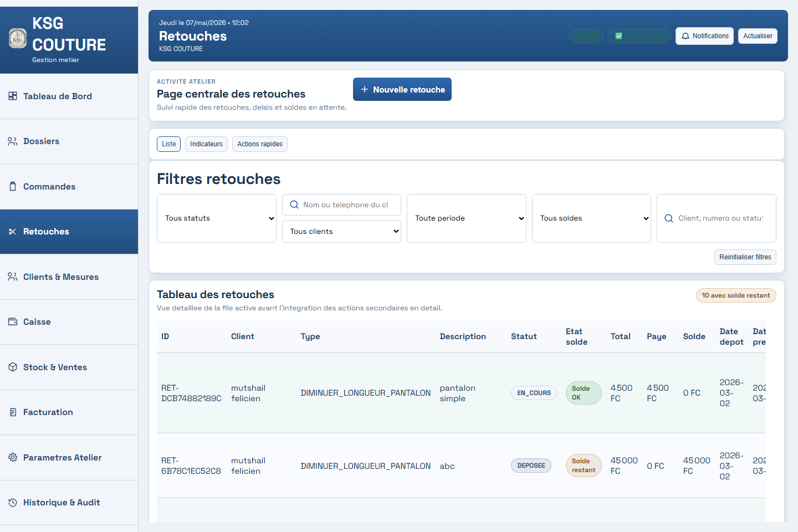The image size is (798, 532).
Task: Click Reinitialiser filtres
Action: pos(745,257)
